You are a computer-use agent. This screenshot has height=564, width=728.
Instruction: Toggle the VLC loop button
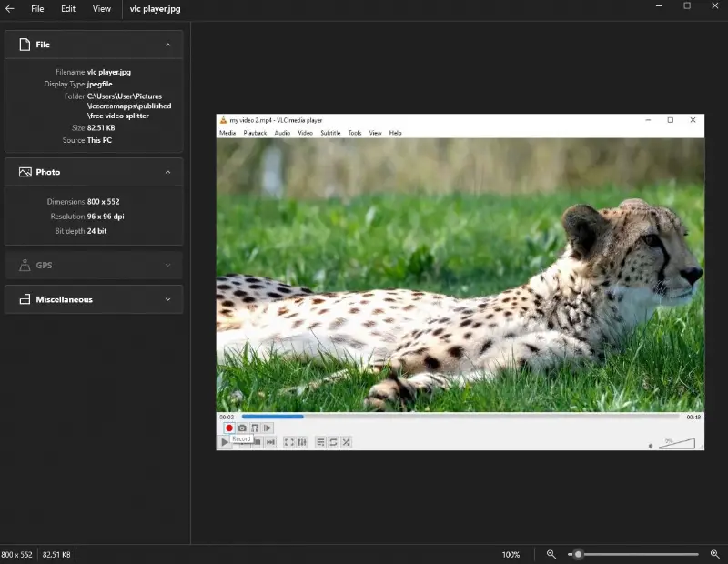pyautogui.click(x=334, y=442)
